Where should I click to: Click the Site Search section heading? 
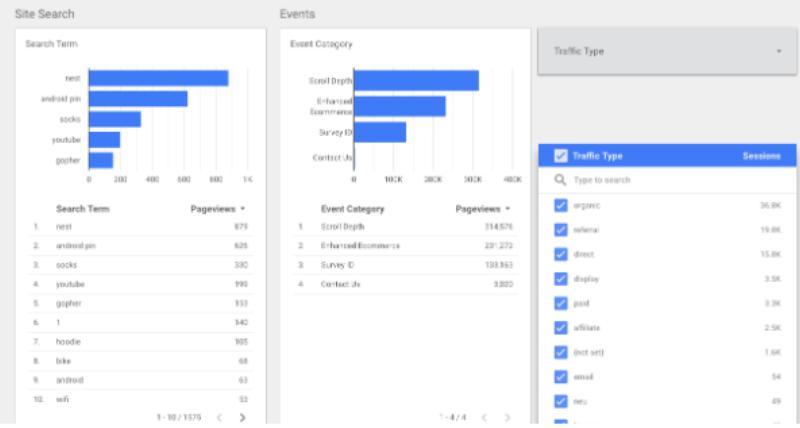coord(44,14)
